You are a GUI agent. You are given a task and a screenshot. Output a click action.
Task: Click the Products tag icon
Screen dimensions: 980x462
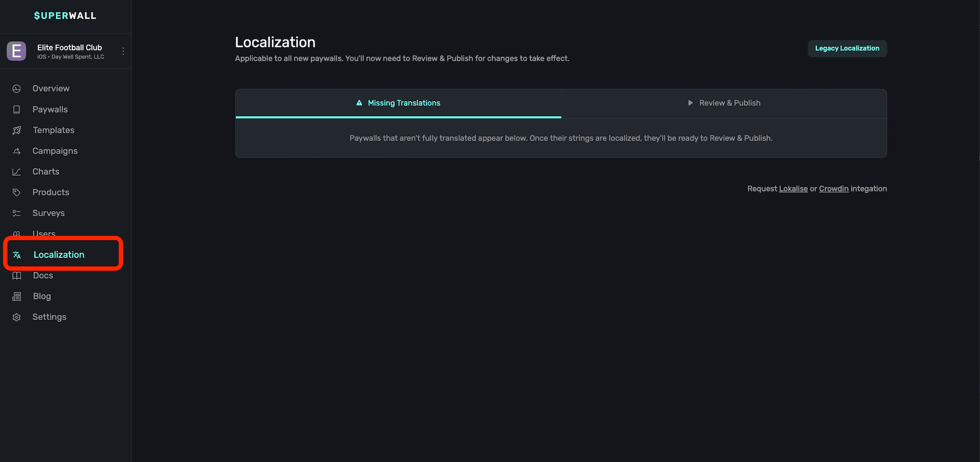[17, 193]
